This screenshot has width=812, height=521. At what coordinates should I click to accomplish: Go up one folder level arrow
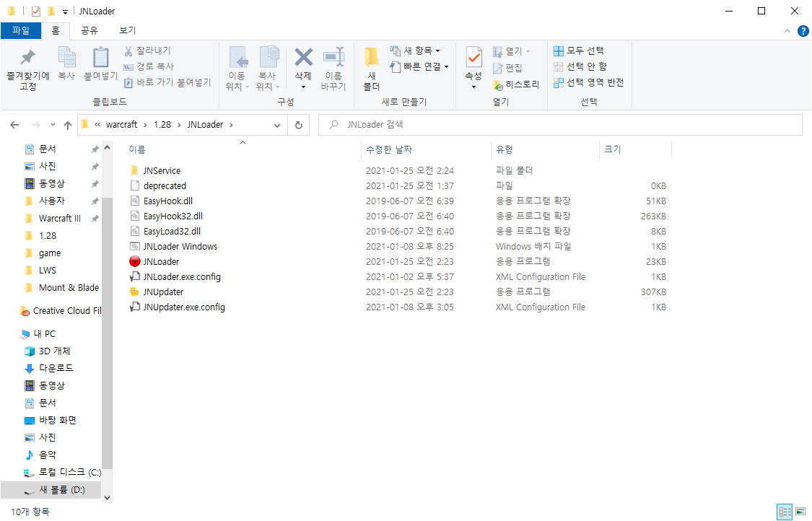pos(68,125)
